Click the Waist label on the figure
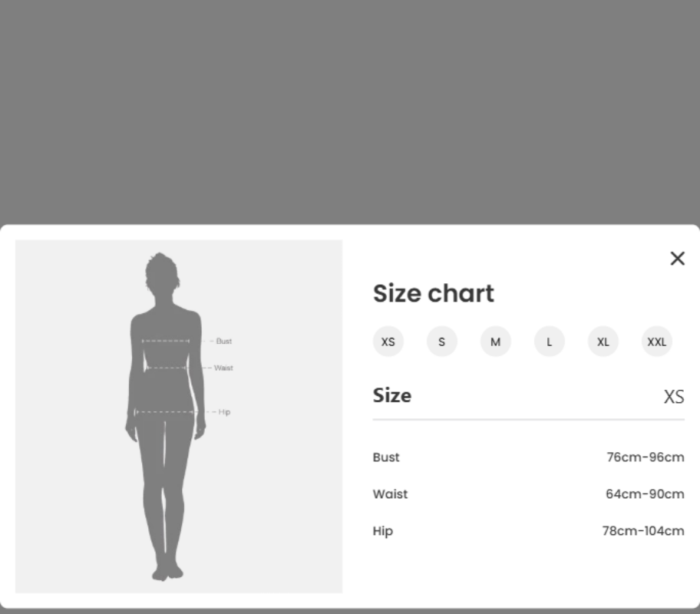 coord(223,368)
